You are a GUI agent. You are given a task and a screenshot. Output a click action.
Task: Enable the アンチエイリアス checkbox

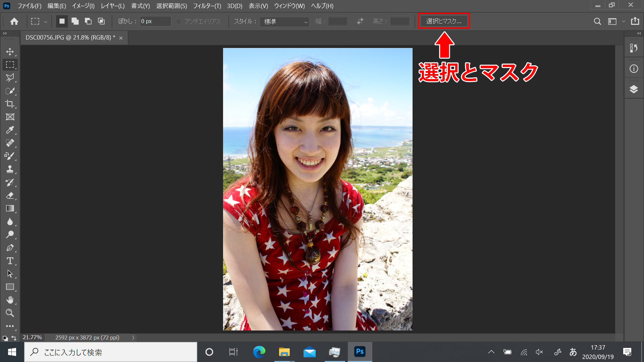tap(179, 21)
